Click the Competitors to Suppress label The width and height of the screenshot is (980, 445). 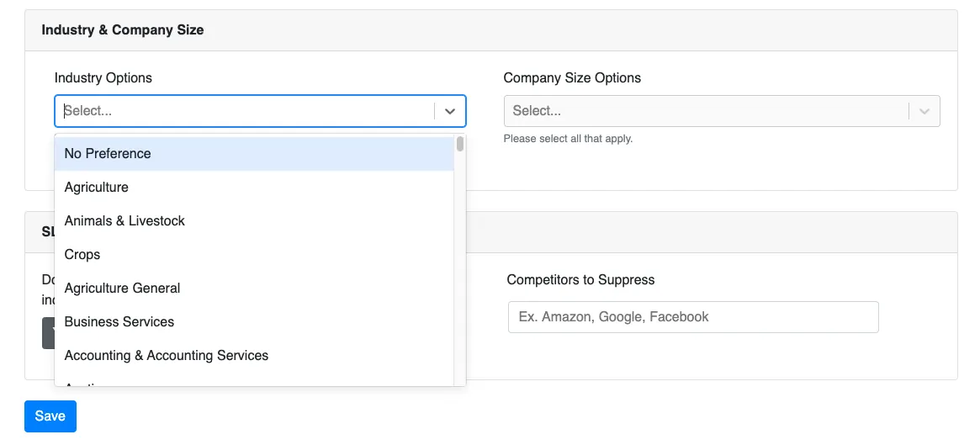(580, 280)
